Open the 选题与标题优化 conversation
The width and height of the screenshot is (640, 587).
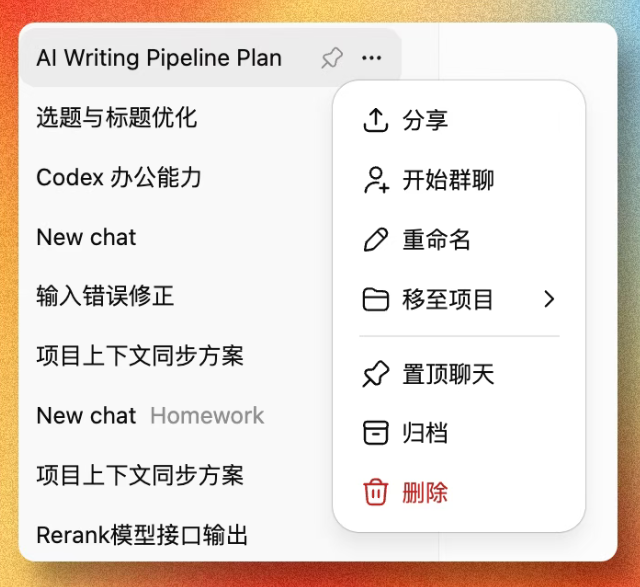(x=117, y=118)
